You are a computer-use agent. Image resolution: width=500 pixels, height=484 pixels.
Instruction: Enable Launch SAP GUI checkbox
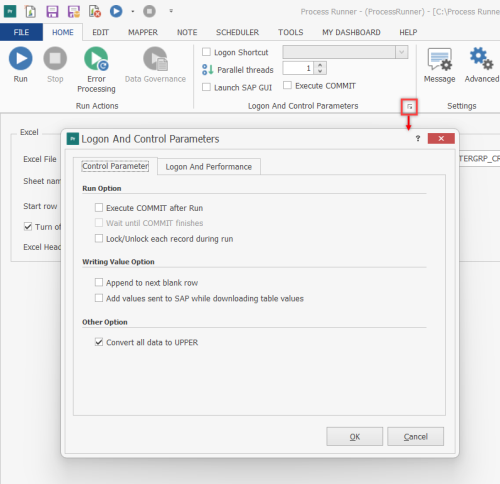(206, 87)
